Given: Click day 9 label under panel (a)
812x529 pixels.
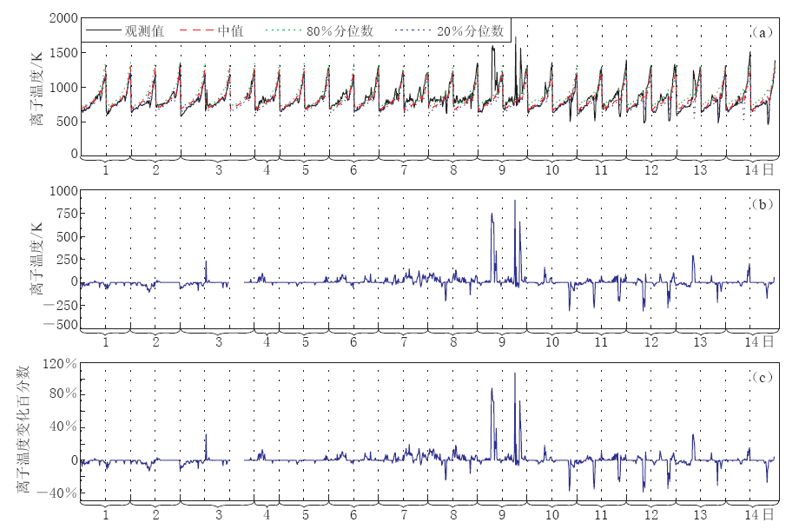Looking at the screenshot, I should tap(502, 170).
